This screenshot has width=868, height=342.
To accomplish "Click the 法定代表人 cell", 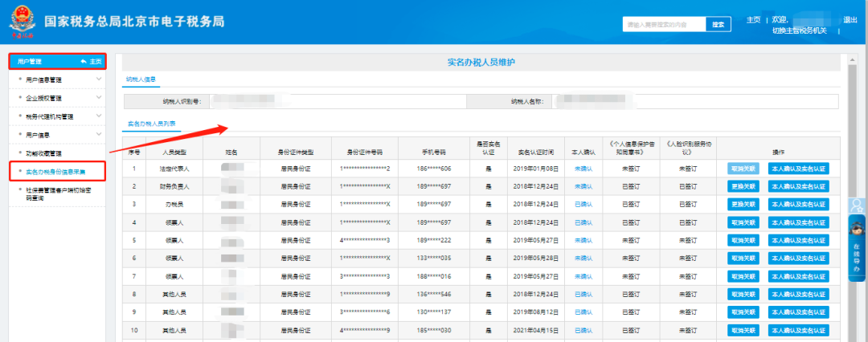I will (174, 169).
